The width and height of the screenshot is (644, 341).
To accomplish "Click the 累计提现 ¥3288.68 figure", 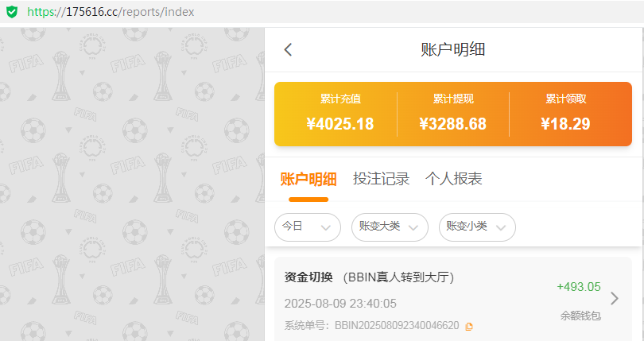I will [x=452, y=124].
